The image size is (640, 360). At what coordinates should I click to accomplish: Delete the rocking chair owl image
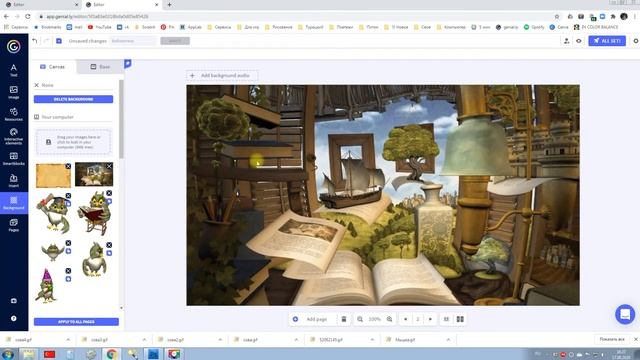tap(109, 193)
